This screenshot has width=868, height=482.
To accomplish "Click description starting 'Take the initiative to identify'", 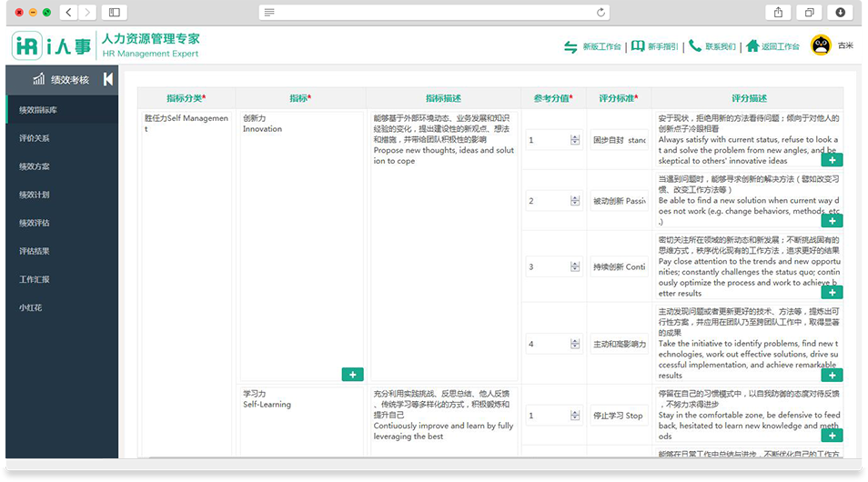I will coord(749,343).
